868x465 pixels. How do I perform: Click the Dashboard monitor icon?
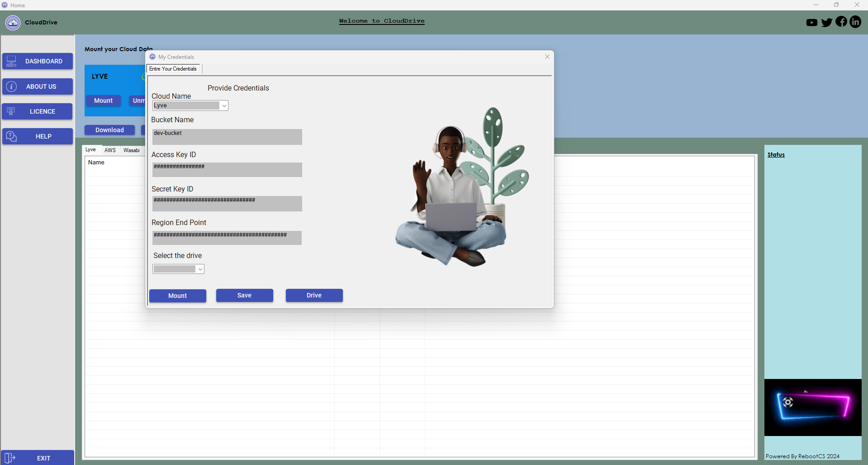(11, 61)
